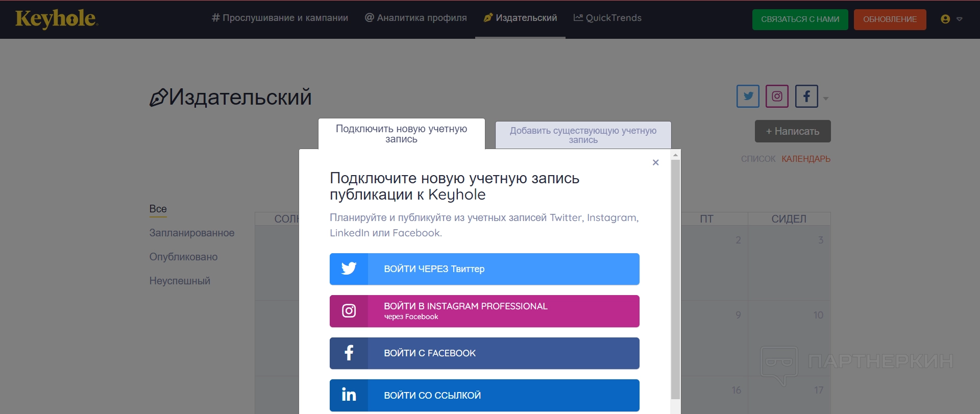This screenshot has width=980, height=414.
Task: Click the dialog scrollbar up arrow
Action: click(x=676, y=154)
